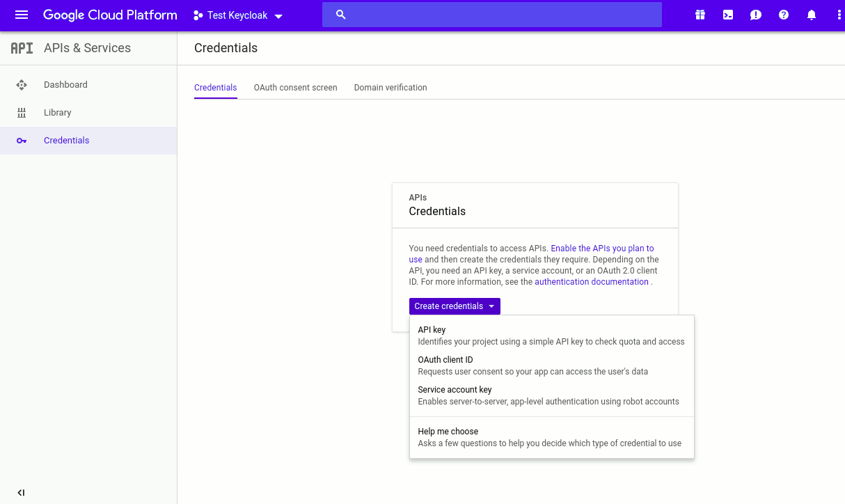Follow the authentication documentation link
845x504 pixels.
tap(591, 282)
